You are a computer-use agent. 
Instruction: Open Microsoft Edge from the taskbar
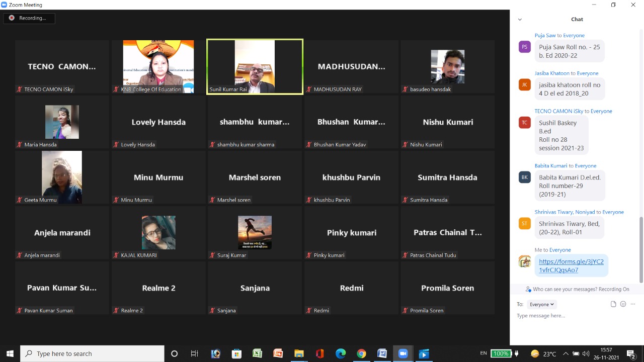[x=341, y=353]
